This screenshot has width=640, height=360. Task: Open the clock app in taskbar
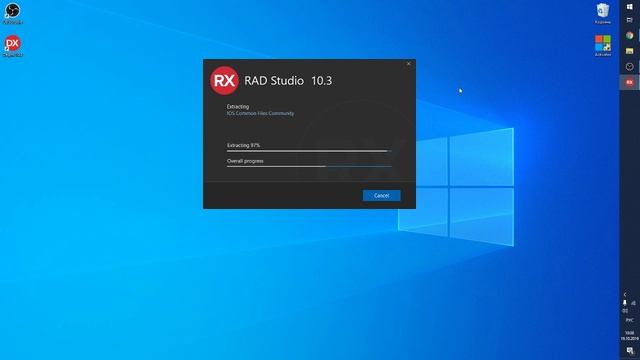point(629,67)
